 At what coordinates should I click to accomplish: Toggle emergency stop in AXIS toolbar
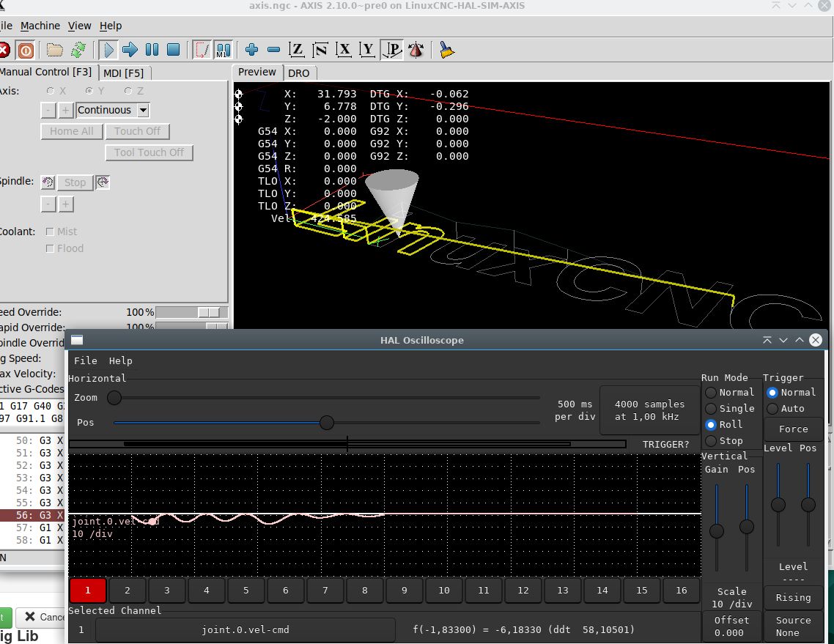point(4,50)
